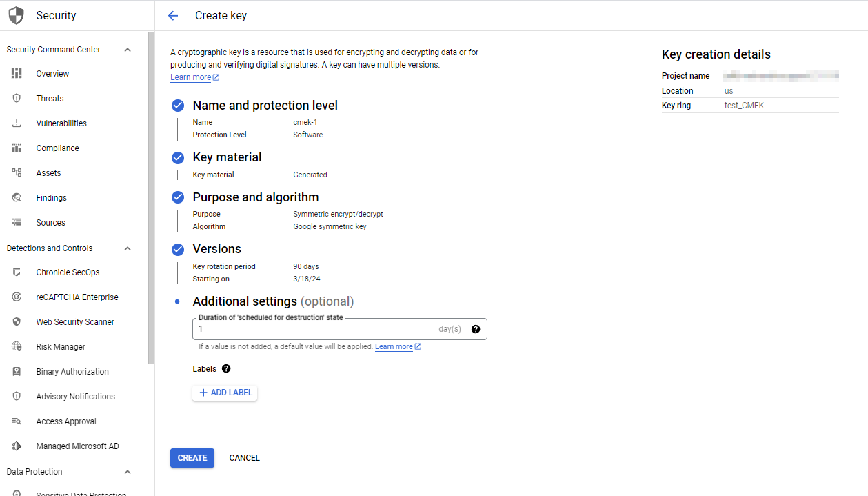
Task: Open Findings in the sidebar
Action: tap(52, 198)
